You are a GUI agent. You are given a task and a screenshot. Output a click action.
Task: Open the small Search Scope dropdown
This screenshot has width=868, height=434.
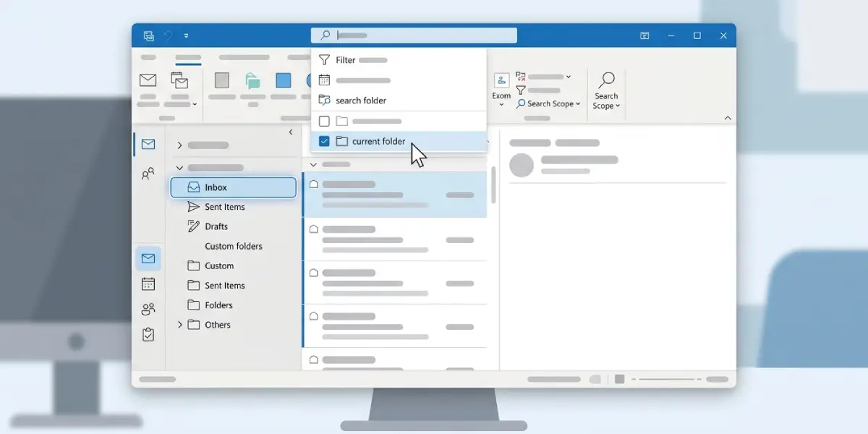578,104
